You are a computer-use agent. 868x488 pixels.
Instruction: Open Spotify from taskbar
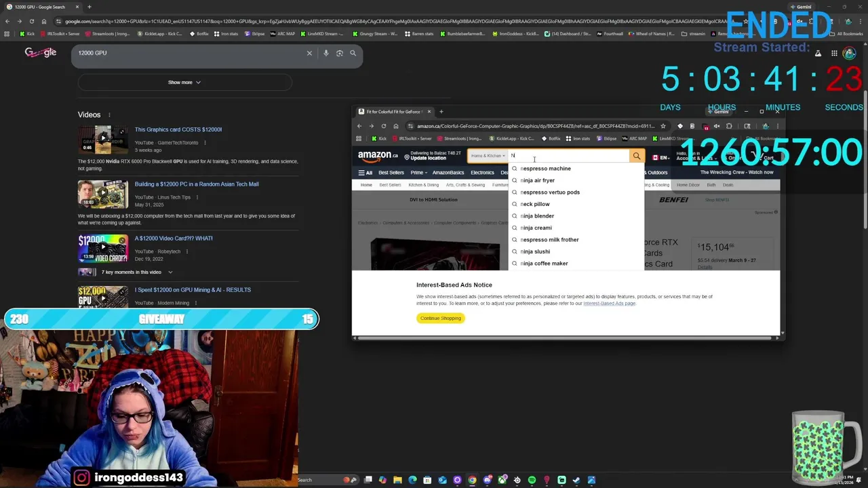pos(532,480)
